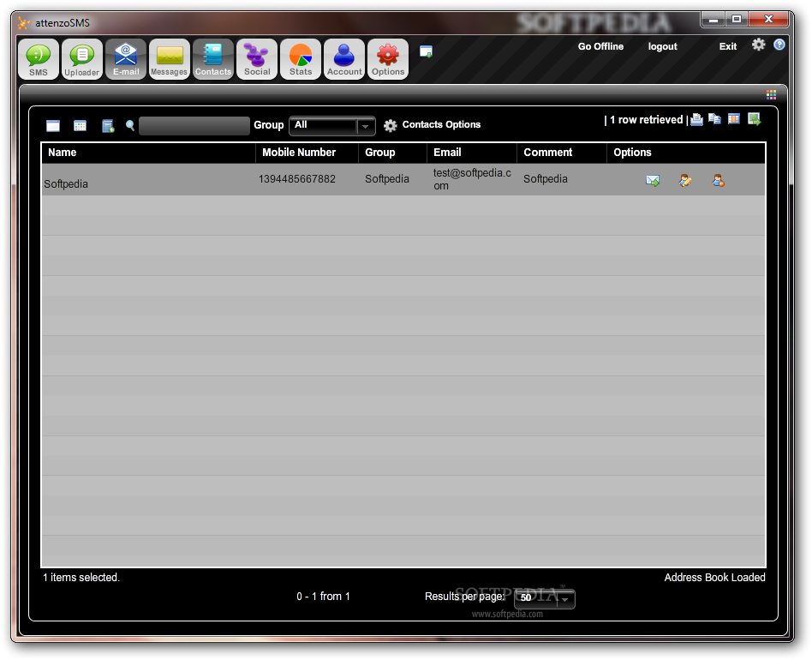This screenshot has height=660, width=812.
Task: Open the Uploader tool
Action: point(82,59)
